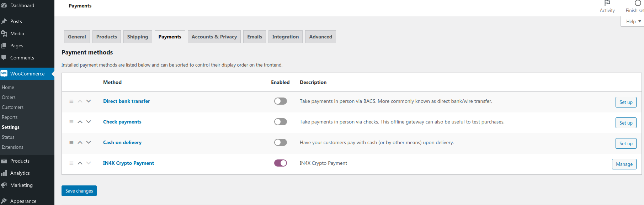Open the Analytics menu label

coord(20,173)
